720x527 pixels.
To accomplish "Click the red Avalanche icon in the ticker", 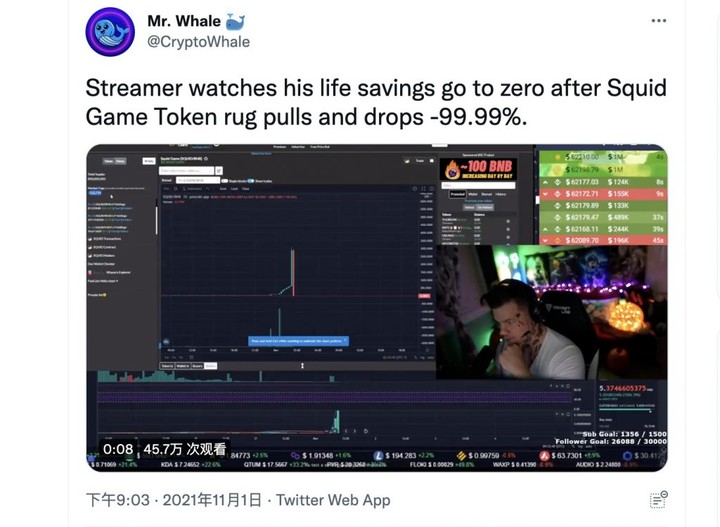I will (x=545, y=455).
